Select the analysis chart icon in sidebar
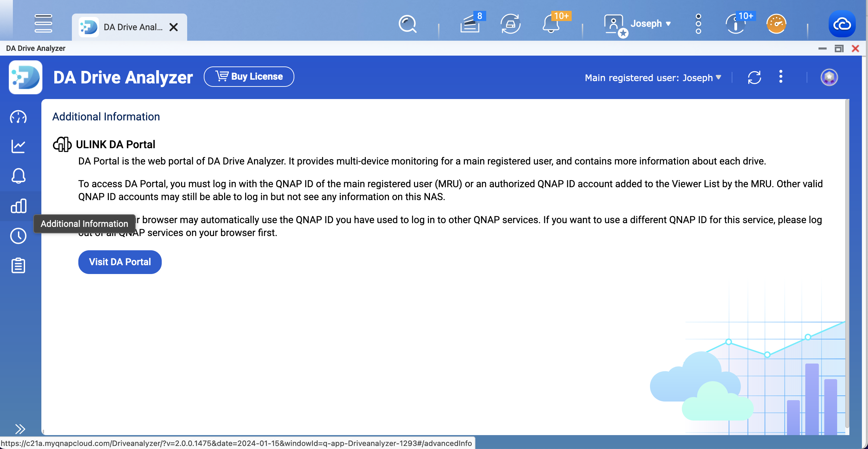 point(19,146)
